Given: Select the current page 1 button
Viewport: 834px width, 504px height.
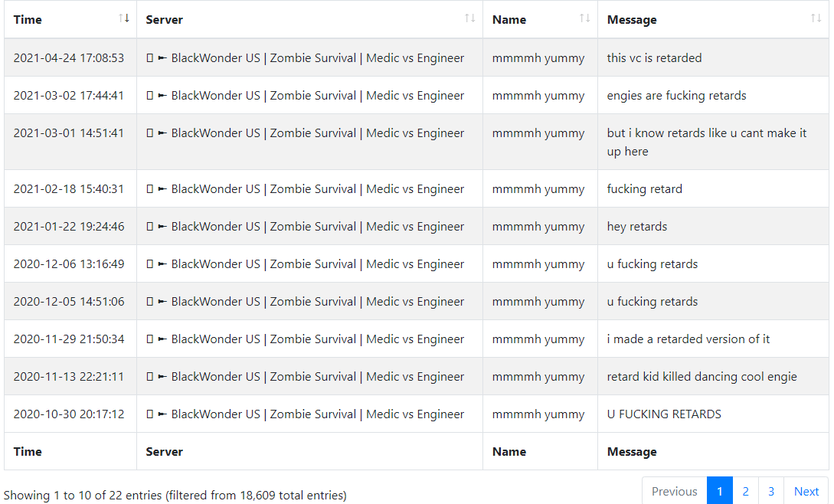Looking at the screenshot, I should pyautogui.click(x=720, y=491).
